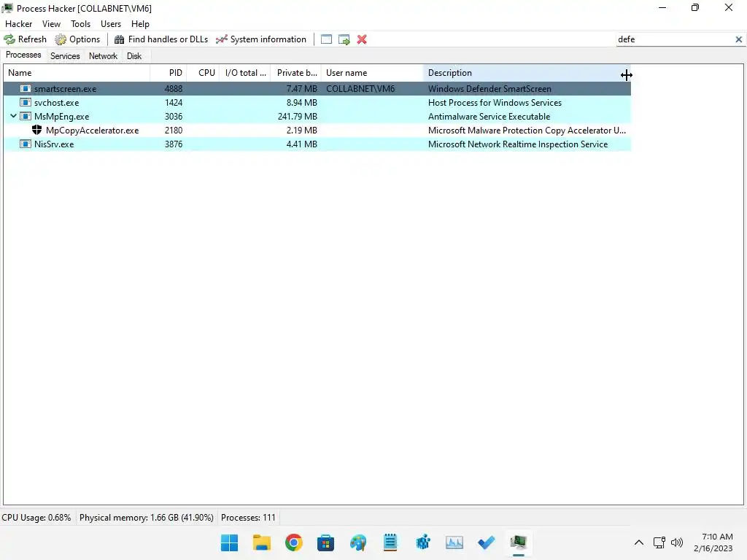The height and width of the screenshot is (560, 747).
Task: Switch to the Disk tab
Action: (x=134, y=56)
